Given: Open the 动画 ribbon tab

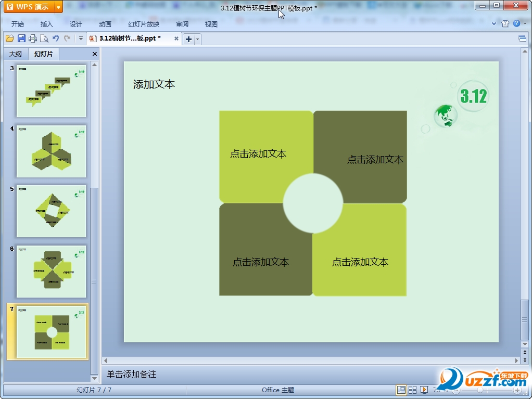Looking at the screenshot, I should (105, 24).
